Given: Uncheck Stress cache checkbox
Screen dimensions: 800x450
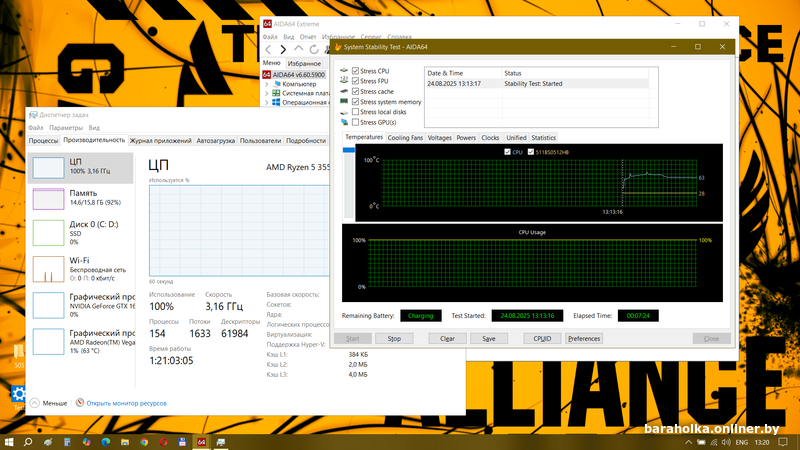Looking at the screenshot, I should point(356,91).
